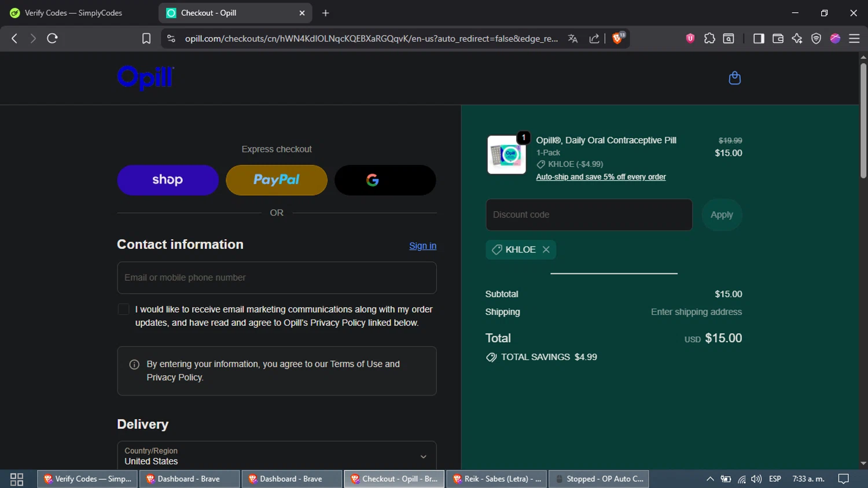Viewport: 868px width, 488px height.
Task: Open Brave Wallet icon
Action: coord(778,38)
